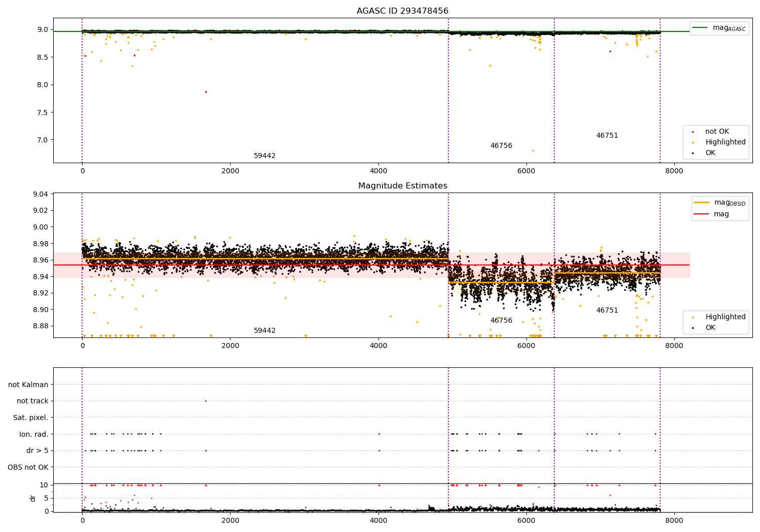Click the '7.0' y-tick in top plot
Image resolution: width=760 pixels, height=532 pixels.
[x=43, y=140]
